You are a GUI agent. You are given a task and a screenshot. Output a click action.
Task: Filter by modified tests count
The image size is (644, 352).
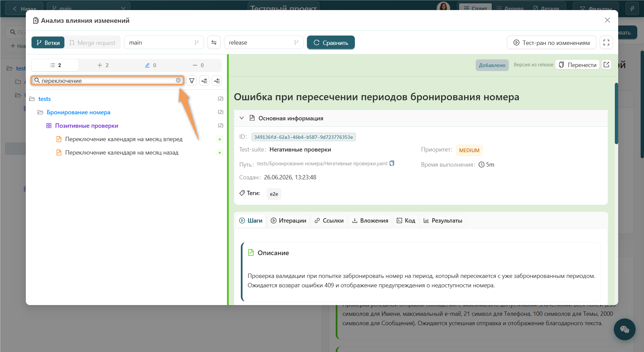coord(151,65)
